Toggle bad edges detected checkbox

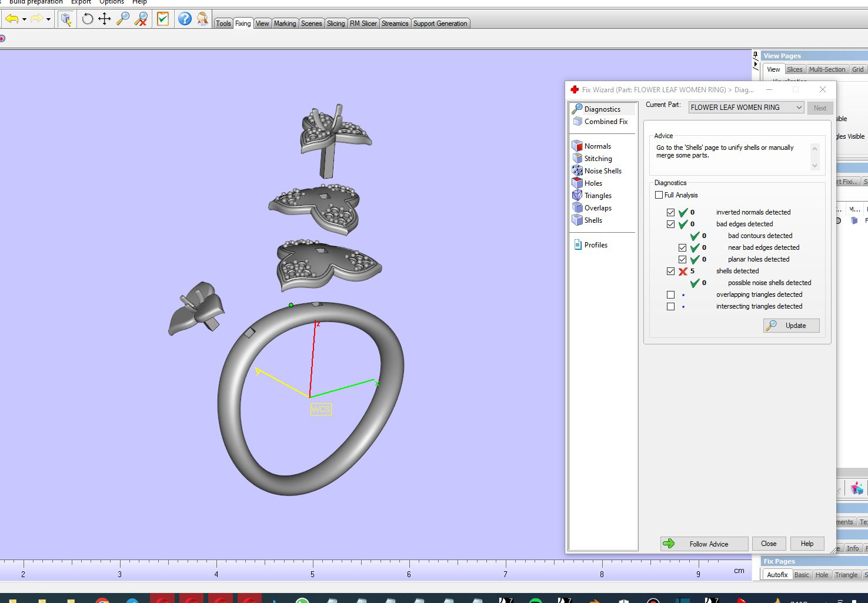coord(670,224)
